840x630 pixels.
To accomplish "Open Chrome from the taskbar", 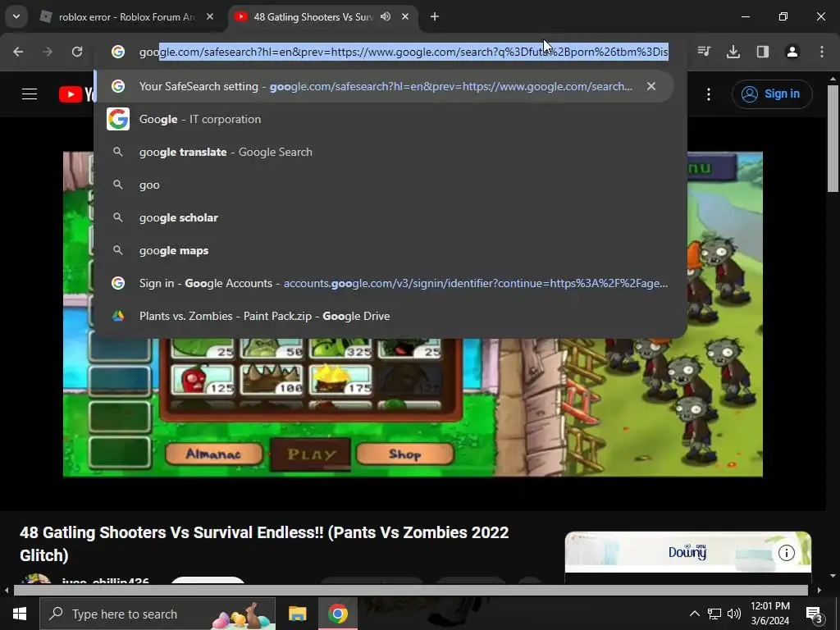I will pyautogui.click(x=337, y=614).
